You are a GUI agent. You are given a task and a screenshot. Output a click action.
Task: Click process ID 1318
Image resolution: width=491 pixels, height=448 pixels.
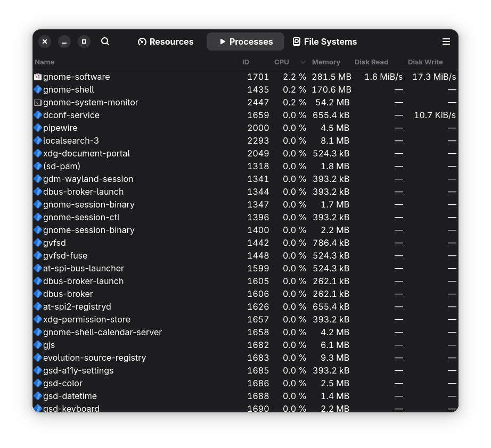258,166
